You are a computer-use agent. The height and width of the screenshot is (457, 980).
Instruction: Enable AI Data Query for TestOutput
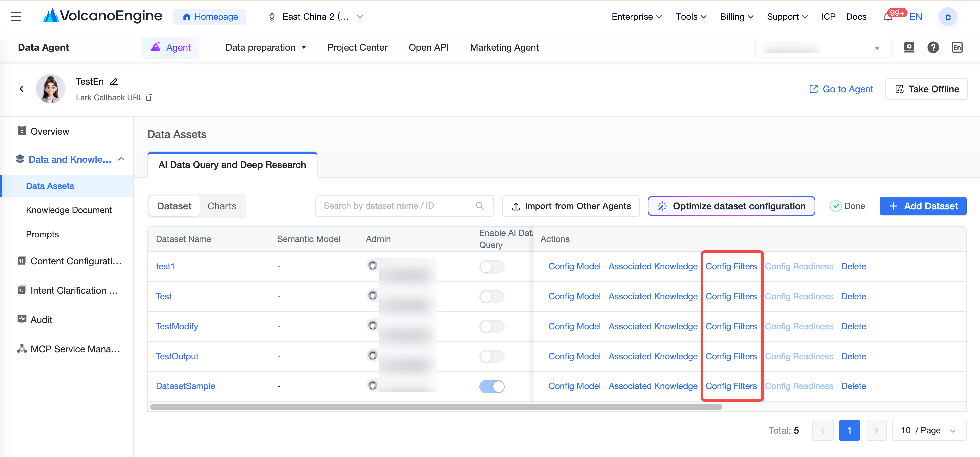492,357
